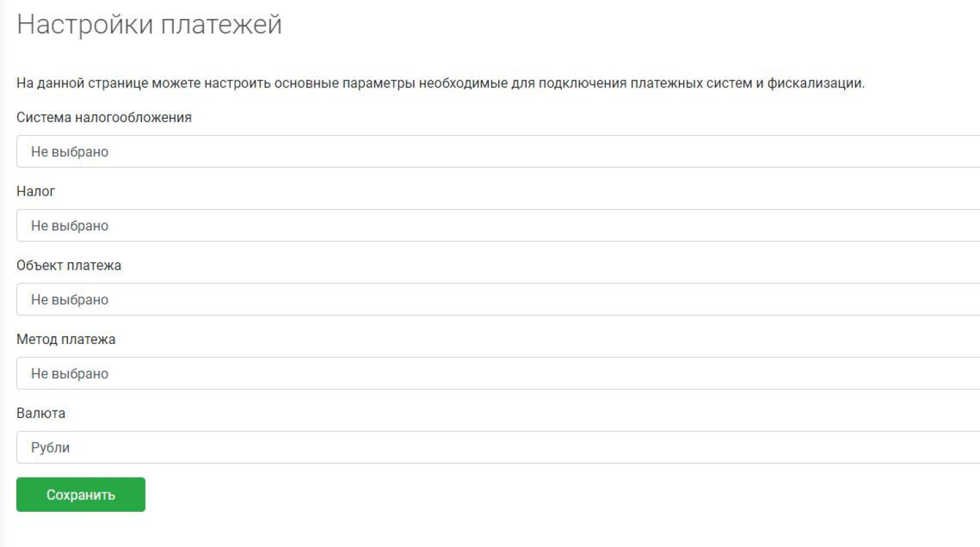
Task: Click 'Не выбрано' text under Система налогообложения
Action: (70, 152)
